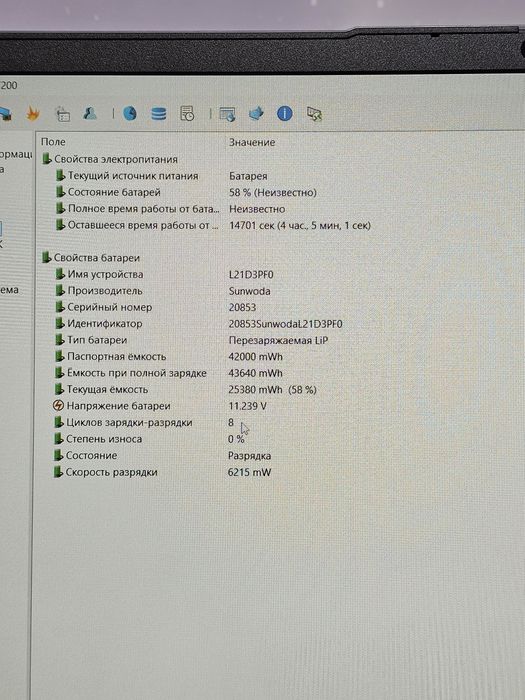The height and width of the screenshot is (700, 525).
Task: Click the value 25380 mWh (58 %)
Action: click(272, 390)
